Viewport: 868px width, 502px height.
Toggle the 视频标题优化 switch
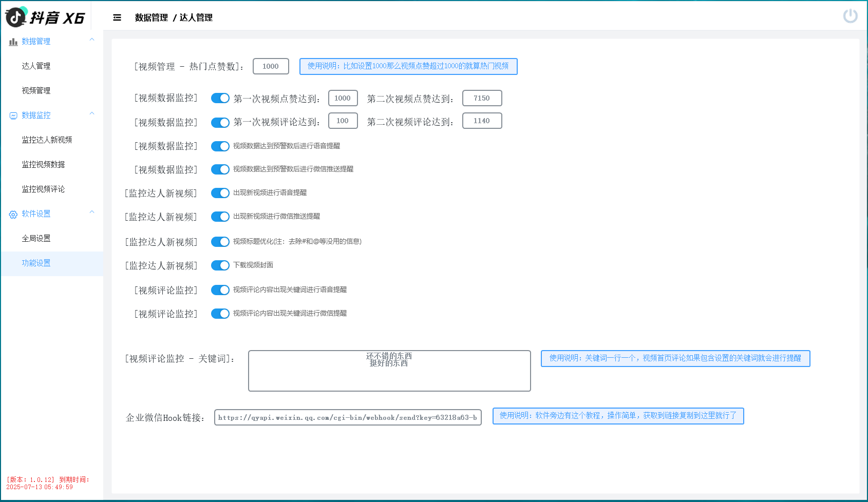(x=220, y=241)
